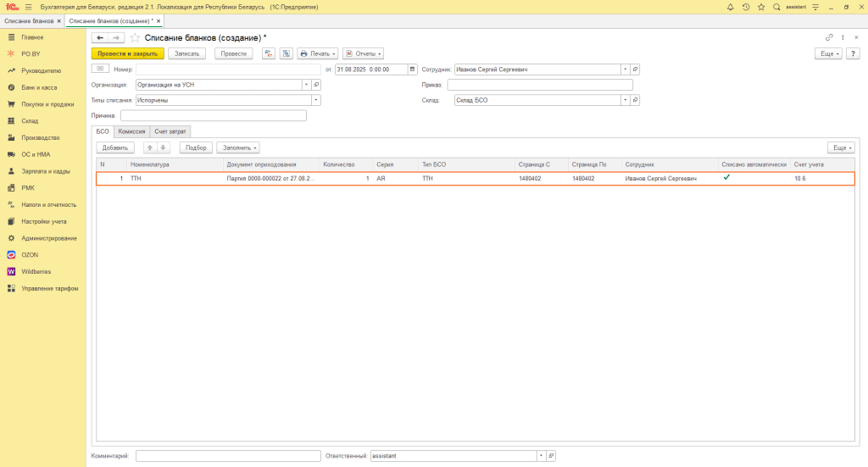Image resolution: width=868 pixels, height=467 pixels.
Task: Switch to Счет затрат tab
Action: (170, 131)
